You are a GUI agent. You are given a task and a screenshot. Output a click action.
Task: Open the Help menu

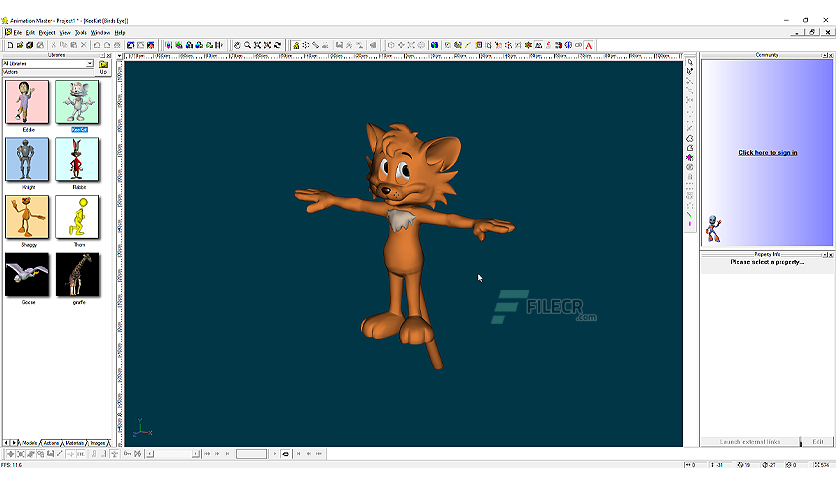click(119, 33)
